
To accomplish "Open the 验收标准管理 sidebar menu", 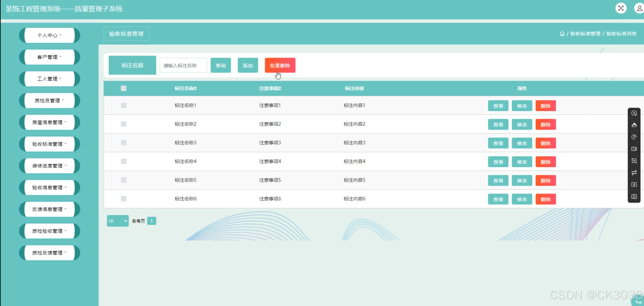I will point(50,144).
